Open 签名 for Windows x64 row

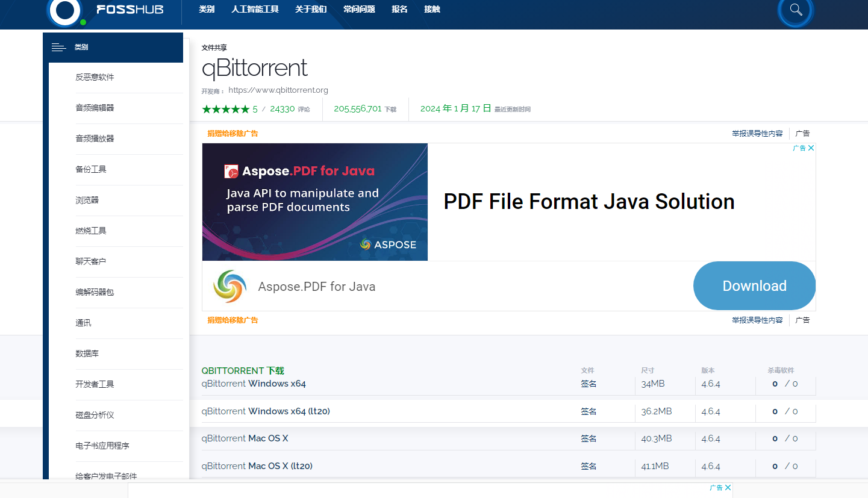589,384
